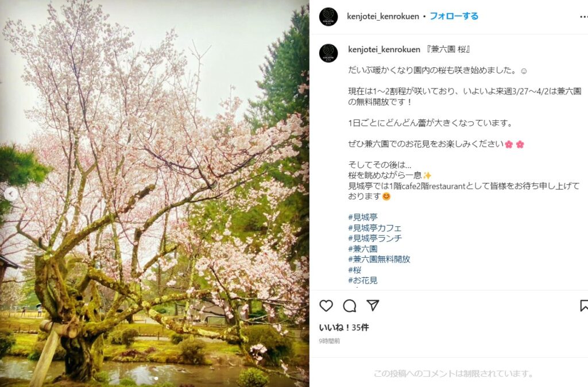Image resolution: width=588 pixels, height=387 pixels.
Task: View the いいね！35件 likes list
Action: click(344, 327)
